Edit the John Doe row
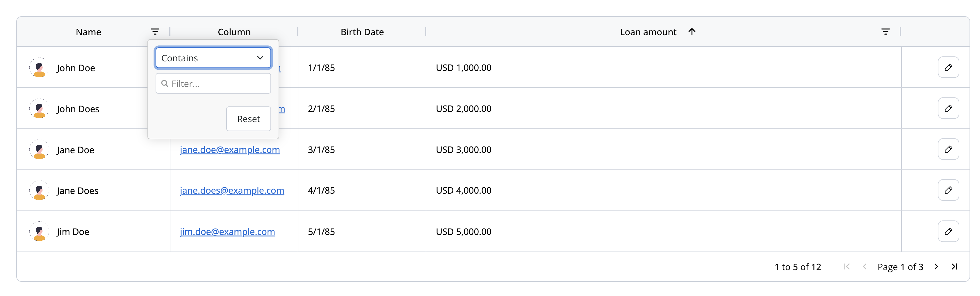This screenshot has width=980, height=296. click(x=948, y=67)
